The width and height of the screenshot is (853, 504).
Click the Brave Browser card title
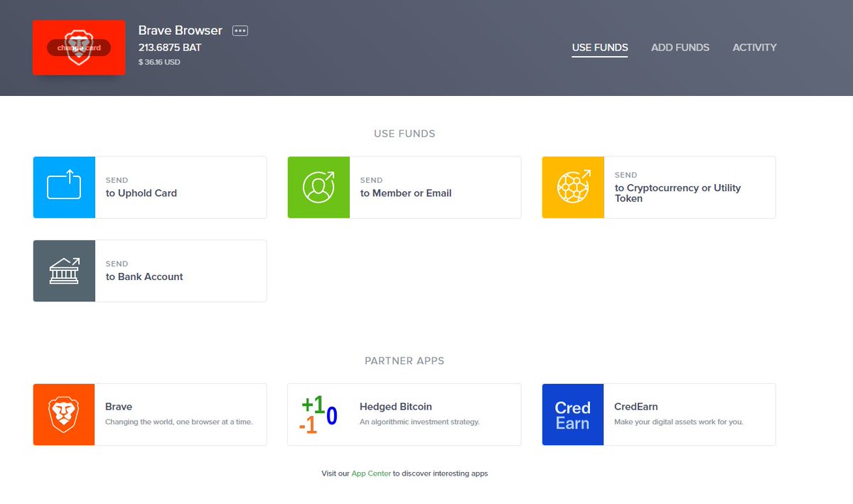[x=181, y=31]
